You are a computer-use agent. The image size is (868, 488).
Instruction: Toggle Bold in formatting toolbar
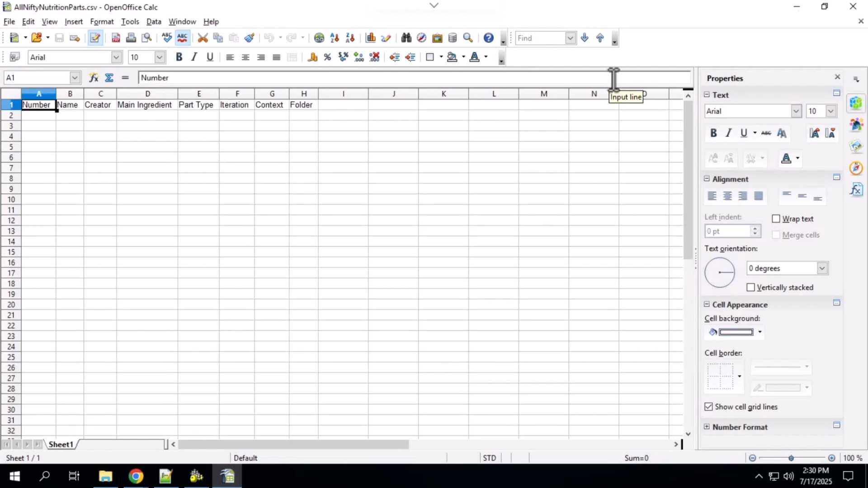[179, 57]
